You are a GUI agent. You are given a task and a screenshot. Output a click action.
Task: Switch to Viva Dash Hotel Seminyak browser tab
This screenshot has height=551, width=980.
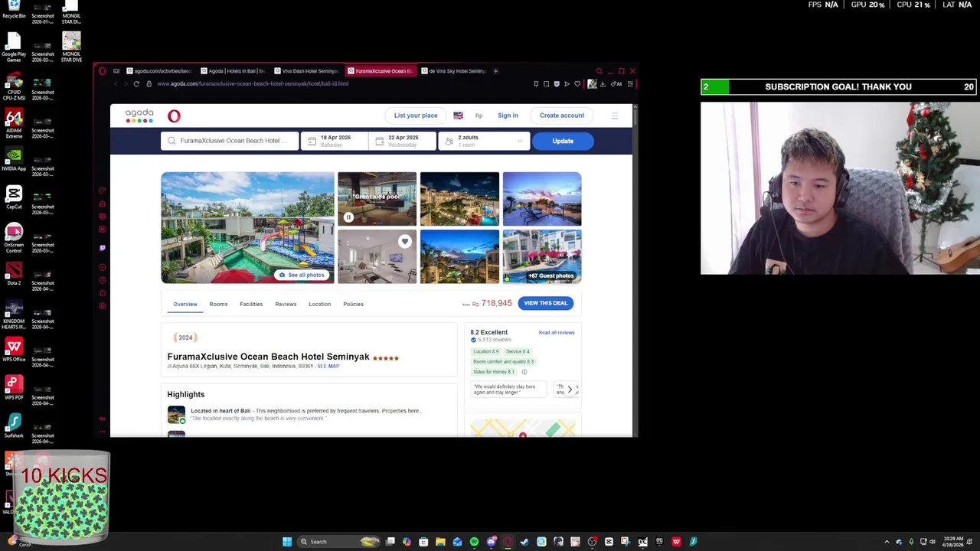pyautogui.click(x=306, y=71)
